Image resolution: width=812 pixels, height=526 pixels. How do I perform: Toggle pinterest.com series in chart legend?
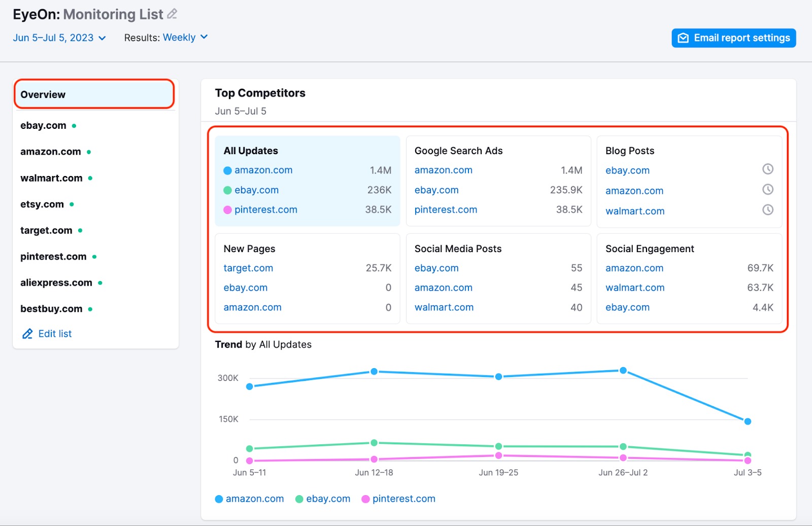[x=398, y=499]
